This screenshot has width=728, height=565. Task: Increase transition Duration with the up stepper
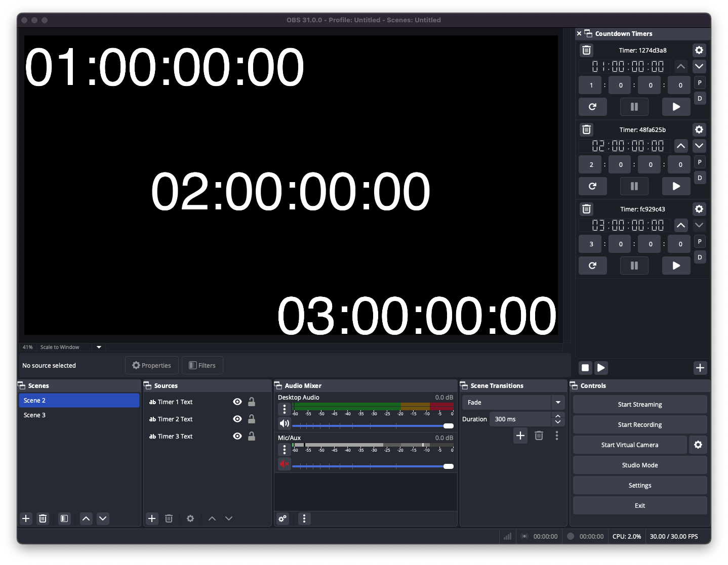pos(557,416)
